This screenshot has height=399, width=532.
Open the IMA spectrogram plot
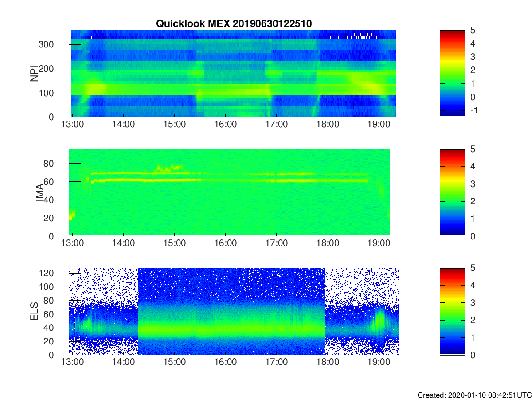click(x=234, y=192)
